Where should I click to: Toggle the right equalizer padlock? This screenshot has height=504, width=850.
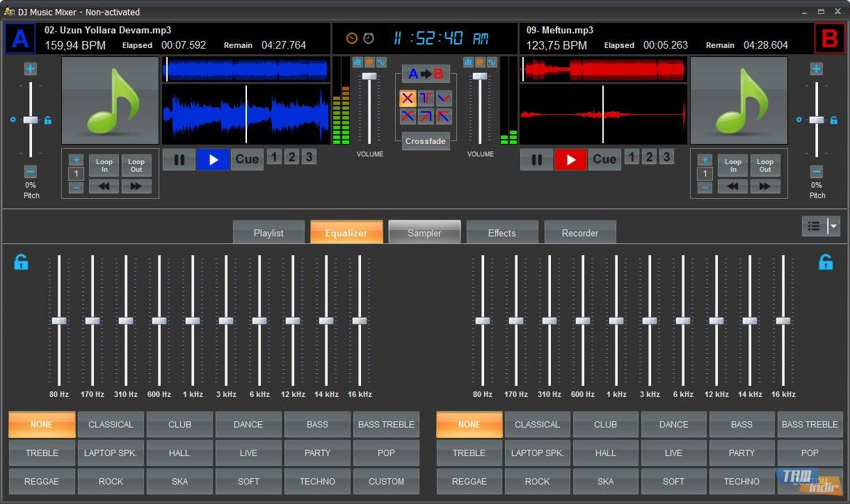click(826, 262)
